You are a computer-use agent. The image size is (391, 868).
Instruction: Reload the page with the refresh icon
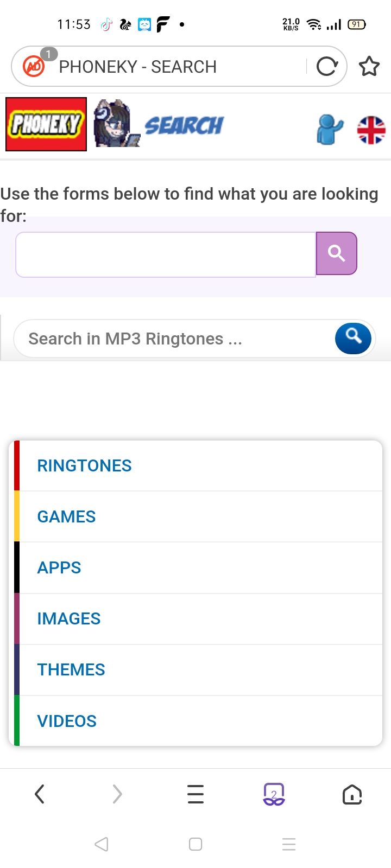coord(327,67)
